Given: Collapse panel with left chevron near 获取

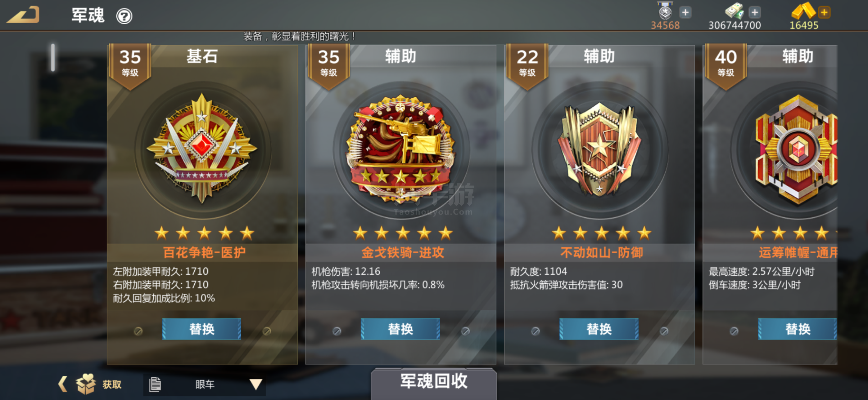Looking at the screenshot, I should tap(63, 384).
